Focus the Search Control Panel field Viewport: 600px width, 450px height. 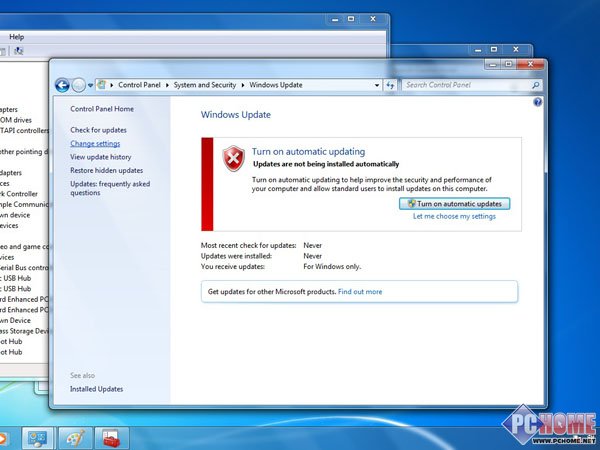(471, 85)
